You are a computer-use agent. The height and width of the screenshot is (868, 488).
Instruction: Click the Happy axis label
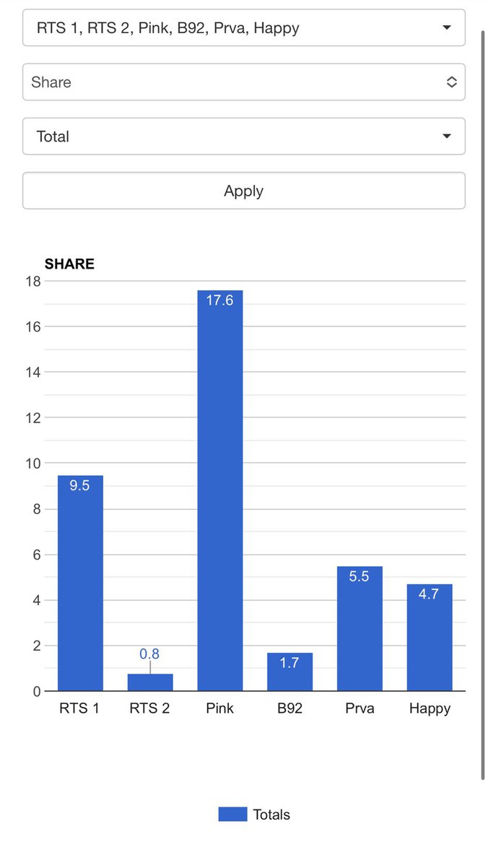pyautogui.click(x=430, y=708)
